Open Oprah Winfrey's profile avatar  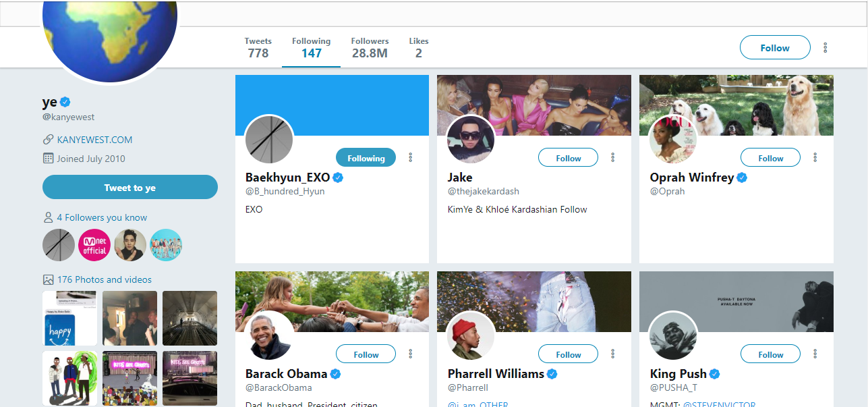(673, 140)
